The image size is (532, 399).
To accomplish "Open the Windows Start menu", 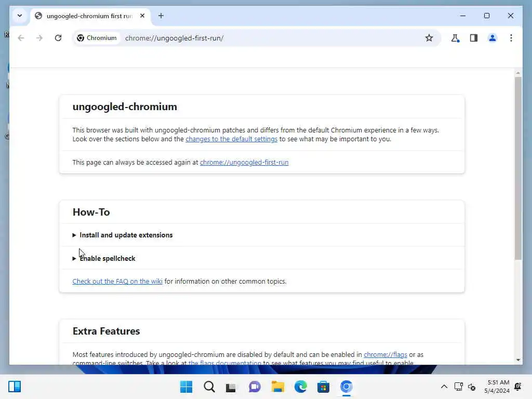I will [186, 387].
